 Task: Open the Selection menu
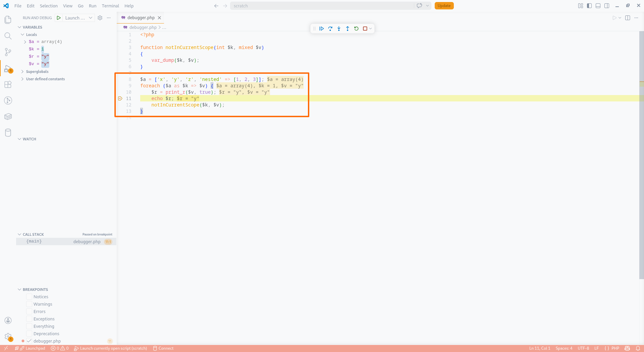coord(49,6)
